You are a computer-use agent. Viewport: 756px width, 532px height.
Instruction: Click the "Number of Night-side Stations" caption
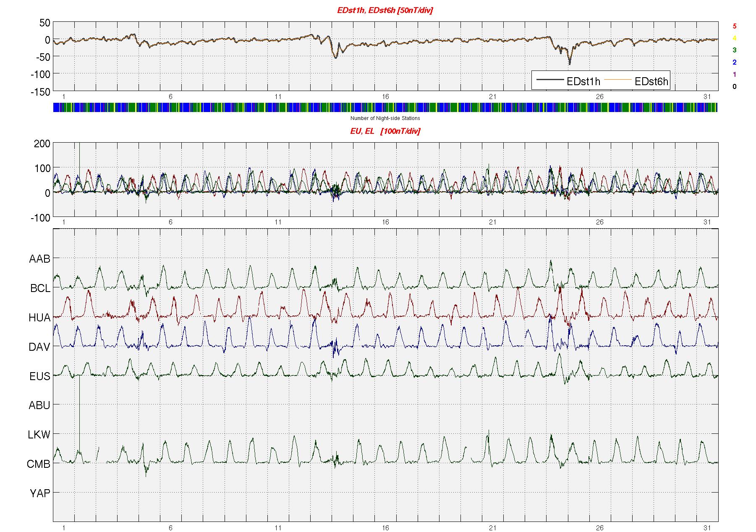point(385,118)
